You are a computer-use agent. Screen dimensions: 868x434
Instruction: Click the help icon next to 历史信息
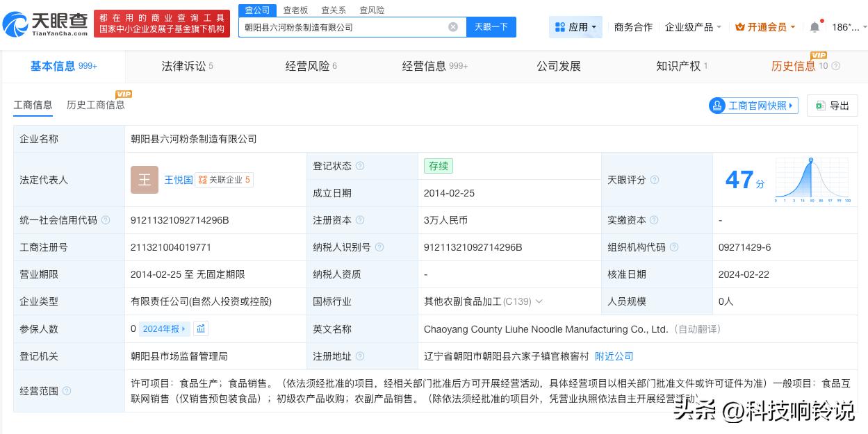[x=835, y=67]
